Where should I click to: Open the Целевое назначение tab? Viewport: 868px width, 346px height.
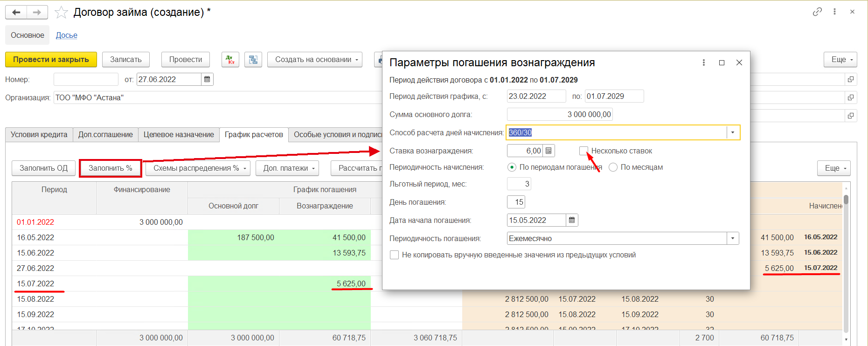179,134
